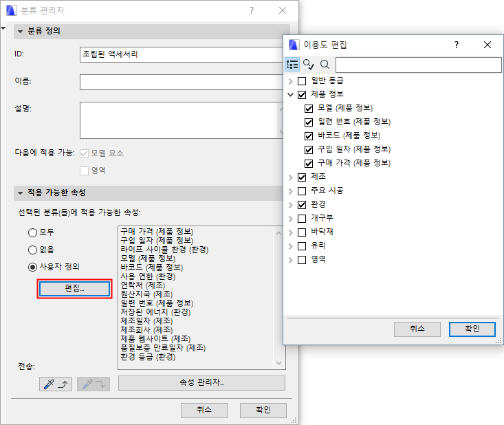Expand the 환경 tree node
The width and height of the screenshot is (504, 425).
(291, 205)
